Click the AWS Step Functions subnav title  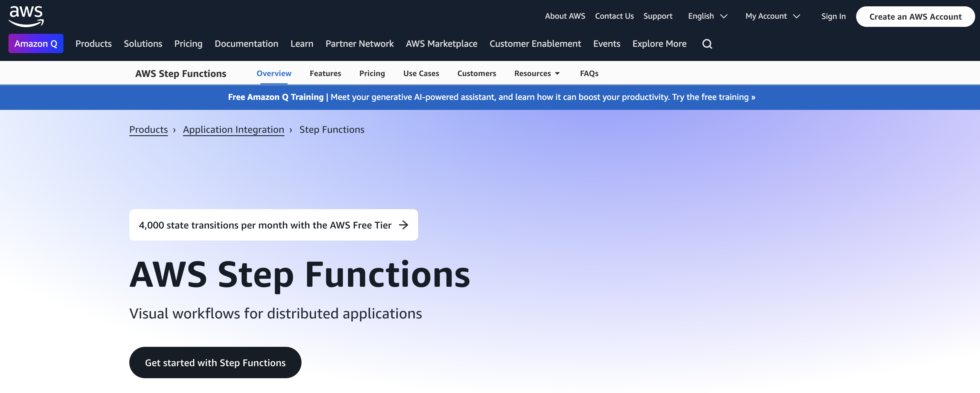click(181, 74)
